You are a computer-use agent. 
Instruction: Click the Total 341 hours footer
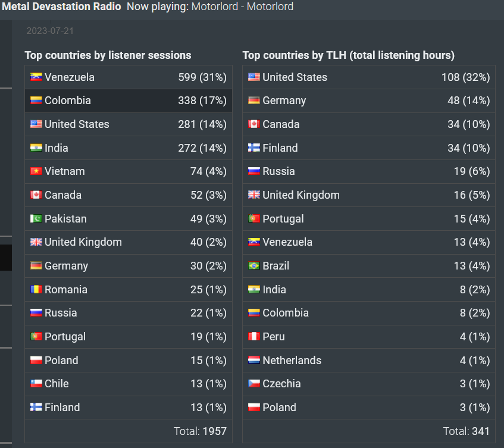click(x=467, y=431)
